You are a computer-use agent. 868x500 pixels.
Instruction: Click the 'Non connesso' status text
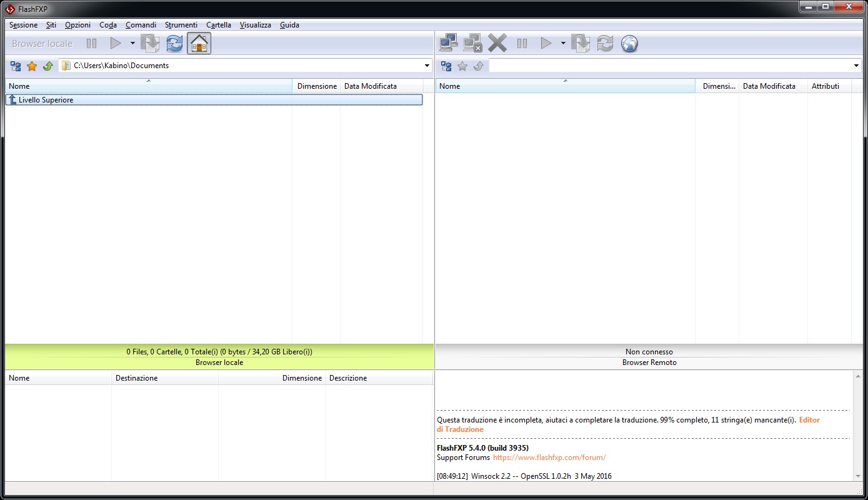(649, 352)
